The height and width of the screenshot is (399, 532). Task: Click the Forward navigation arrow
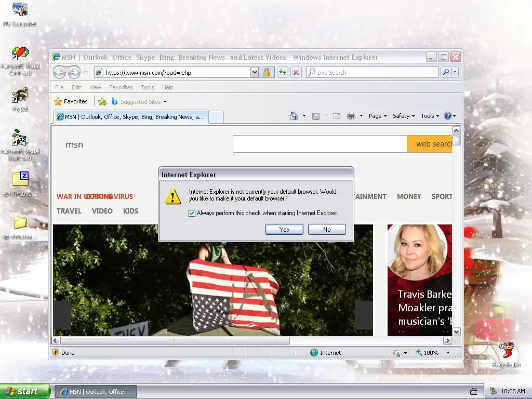pyautogui.click(x=74, y=72)
